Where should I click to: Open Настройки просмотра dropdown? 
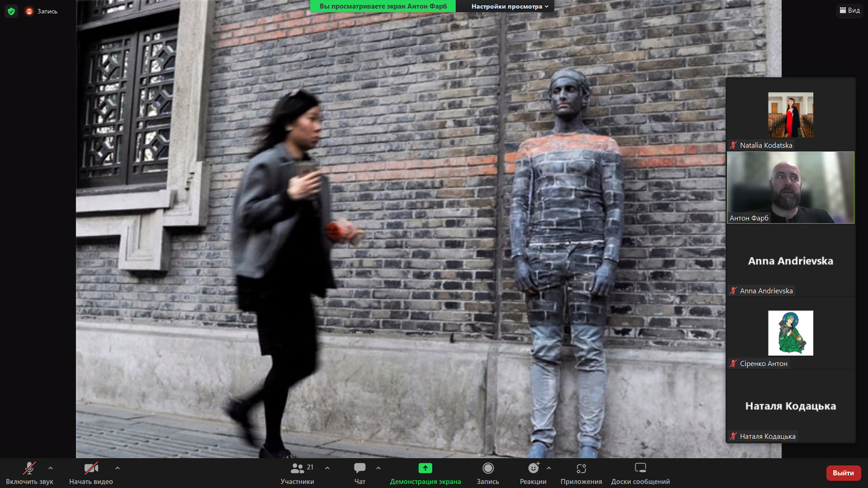[x=510, y=6]
